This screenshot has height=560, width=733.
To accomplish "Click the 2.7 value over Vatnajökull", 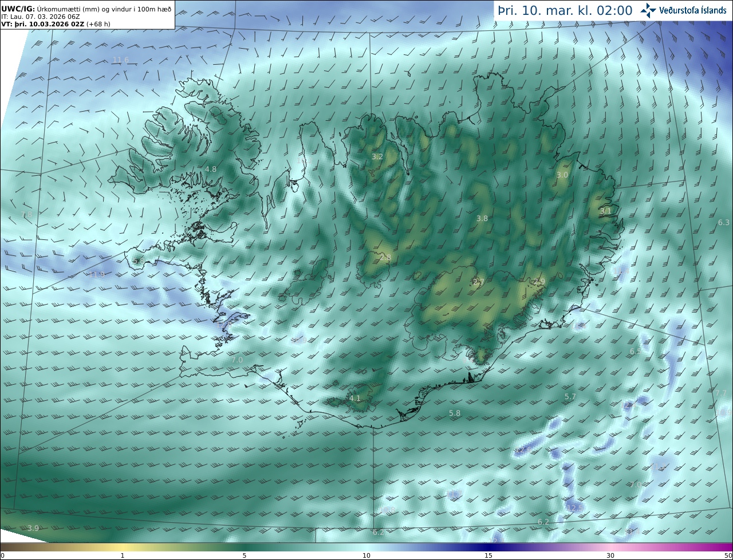I will (x=479, y=282).
